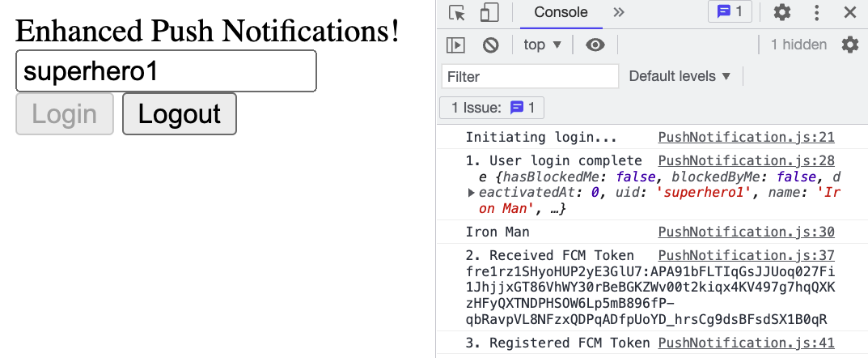Expand the logged user object triangle

click(x=472, y=193)
